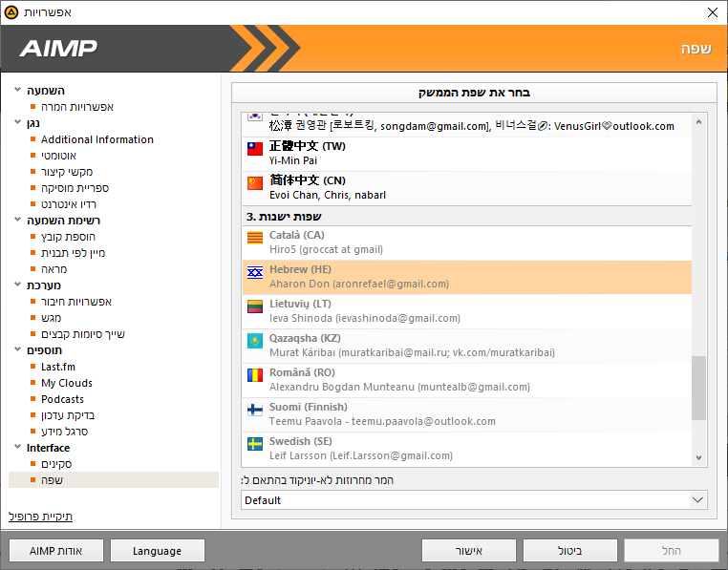Select the Hebrew (HE) language row

pos(467,278)
